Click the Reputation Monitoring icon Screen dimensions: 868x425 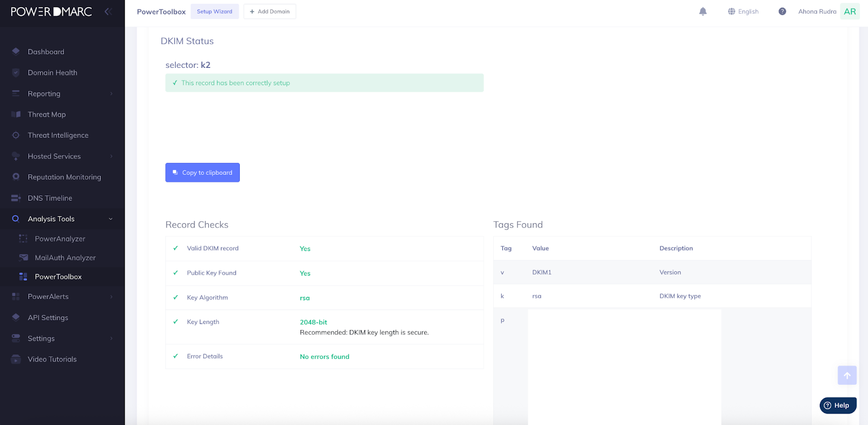click(16, 177)
